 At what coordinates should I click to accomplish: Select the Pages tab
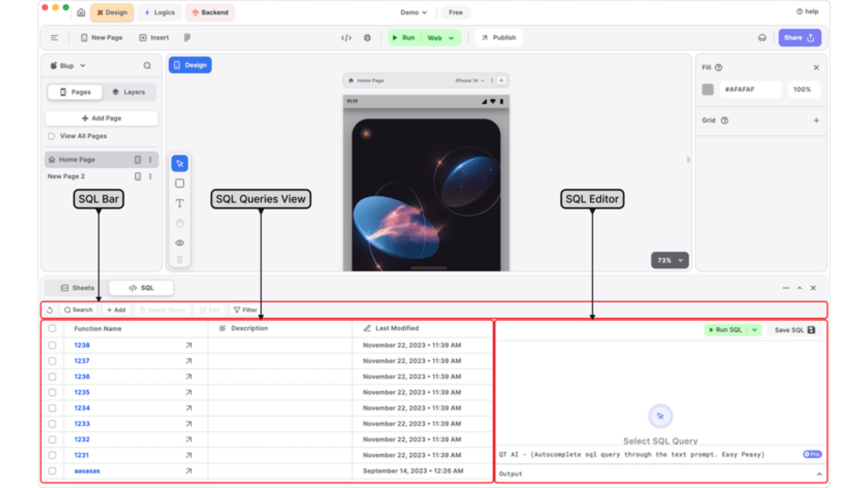[75, 92]
